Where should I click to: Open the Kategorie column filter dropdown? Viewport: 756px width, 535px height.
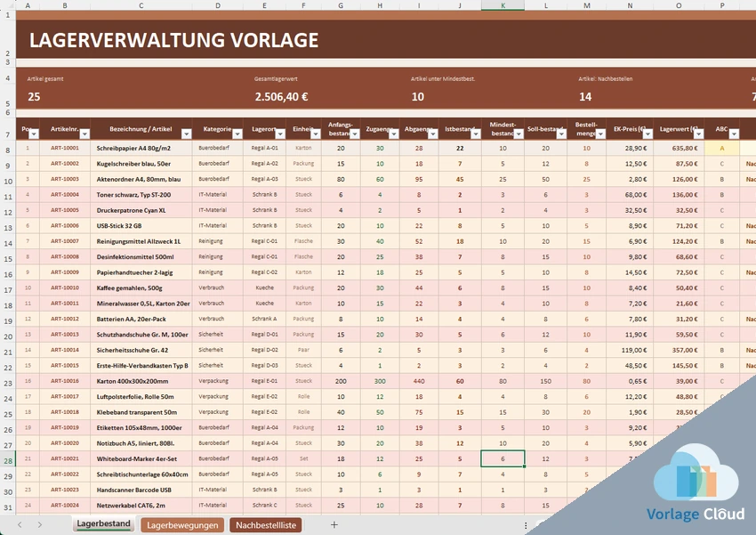click(237, 134)
